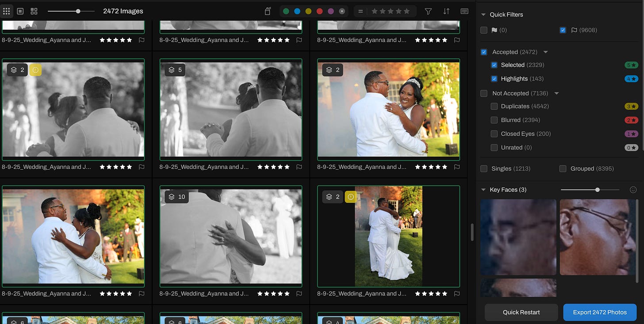
Task: Clear the color label filter with the X
Action: tap(342, 11)
